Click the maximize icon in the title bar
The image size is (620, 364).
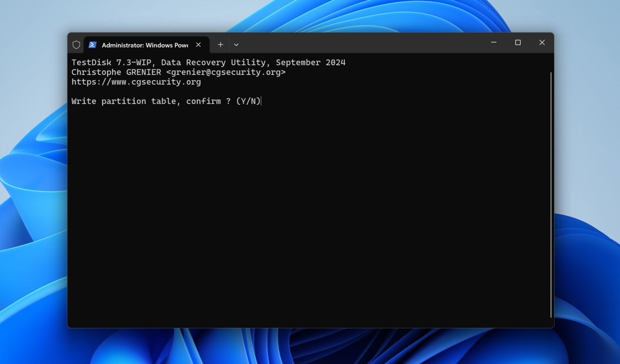click(x=518, y=42)
